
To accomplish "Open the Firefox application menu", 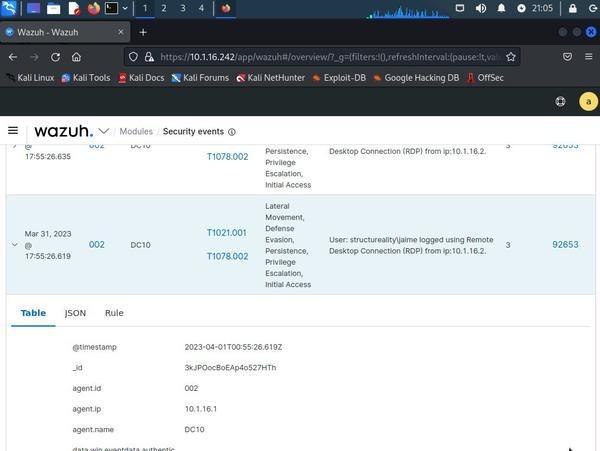I will [587, 57].
